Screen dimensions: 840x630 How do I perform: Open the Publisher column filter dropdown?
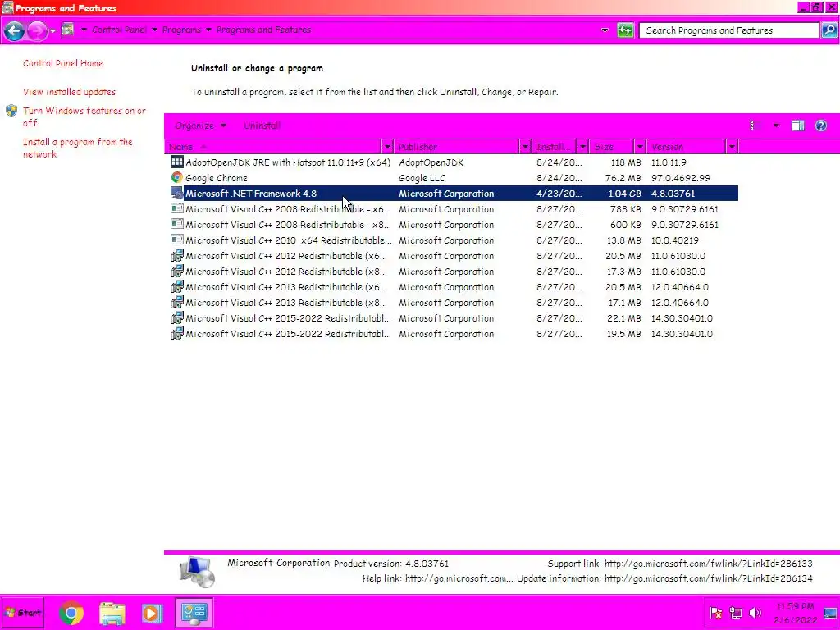click(525, 147)
